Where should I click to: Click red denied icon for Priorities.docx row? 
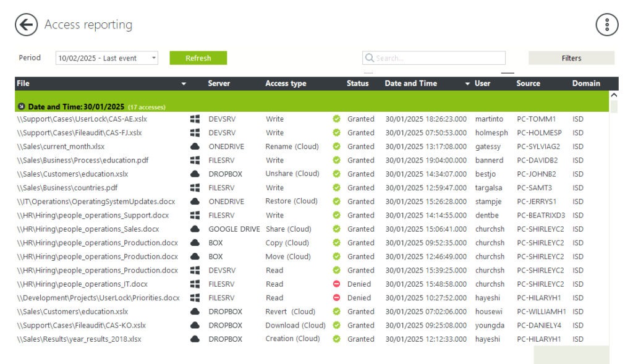337,298
